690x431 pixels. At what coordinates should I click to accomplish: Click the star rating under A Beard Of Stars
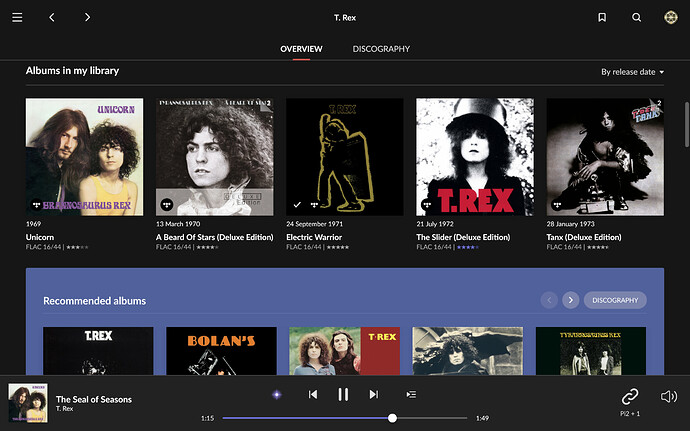point(207,247)
